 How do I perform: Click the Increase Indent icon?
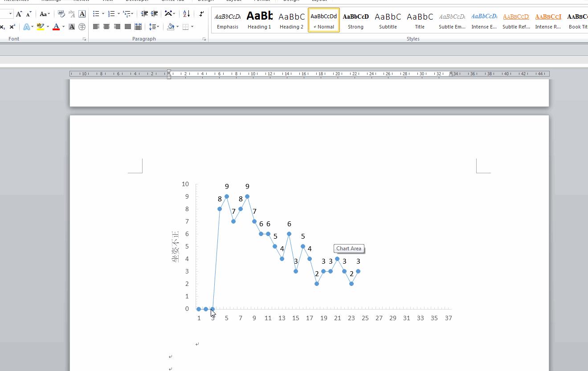(x=154, y=14)
